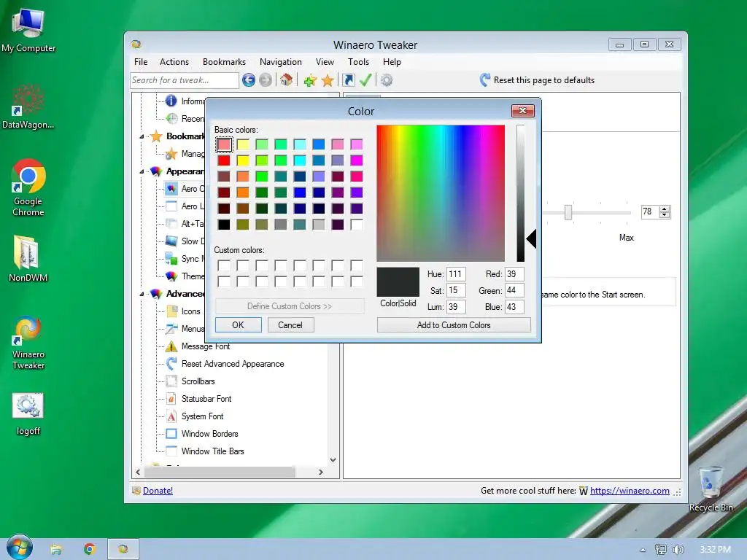Choose the black basic color swatch
The image size is (747, 560).
point(224,225)
